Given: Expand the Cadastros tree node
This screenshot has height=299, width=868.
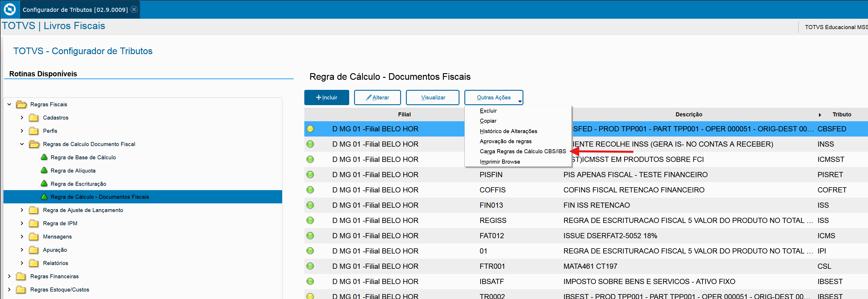Looking at the screenshot, I should (22, 118).
